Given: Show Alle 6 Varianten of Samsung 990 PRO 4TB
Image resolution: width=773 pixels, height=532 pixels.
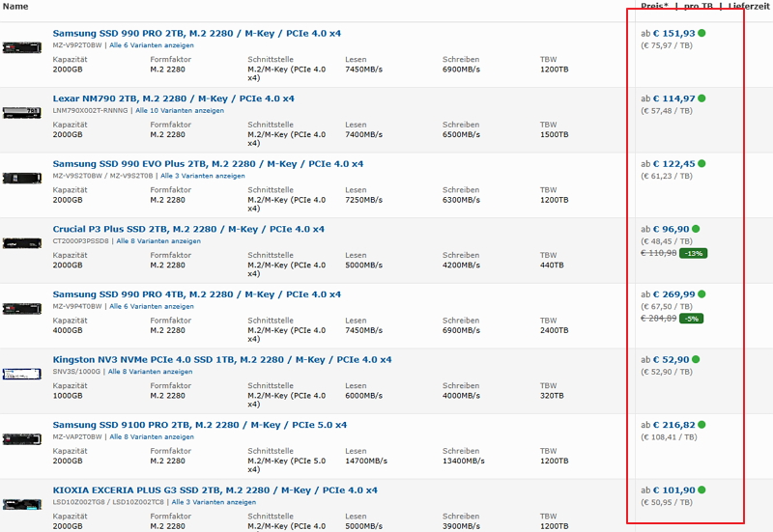Looking at the screenshot, I should (x=152, y=306).
